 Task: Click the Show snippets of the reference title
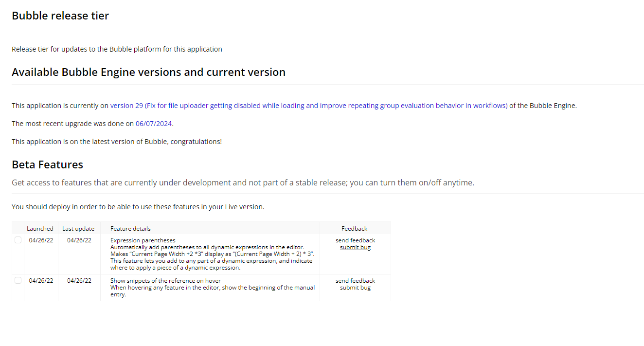165,281
